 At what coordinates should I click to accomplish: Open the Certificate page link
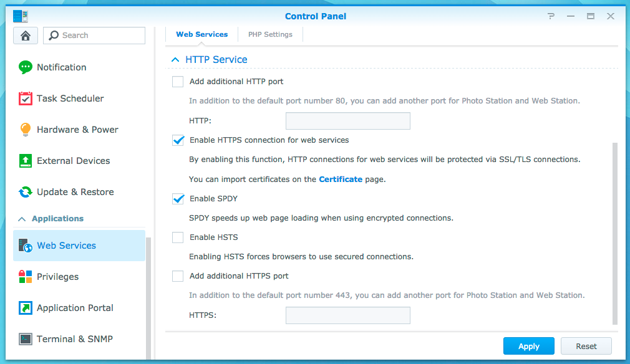click(x=341, y=180)
